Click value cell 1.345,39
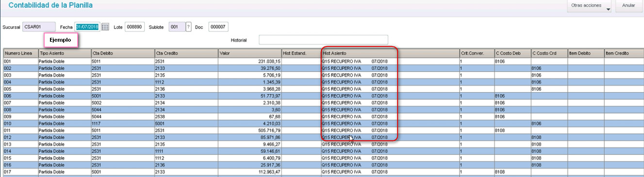 coord(249,82)
